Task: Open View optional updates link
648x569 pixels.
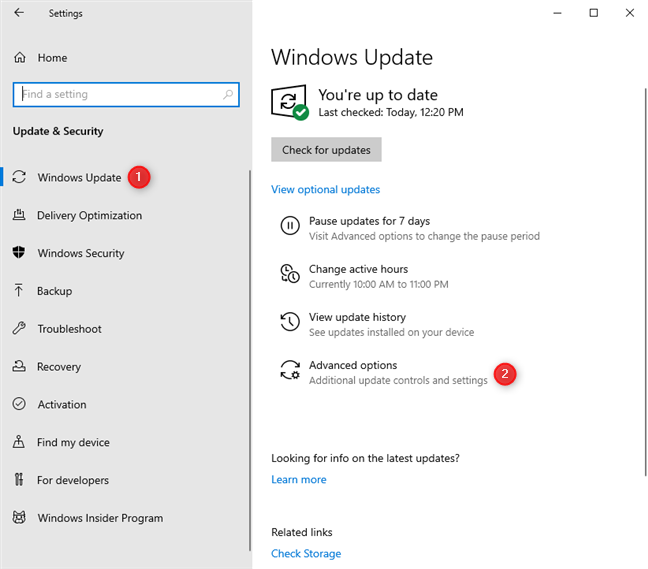Action: point(325,189)
